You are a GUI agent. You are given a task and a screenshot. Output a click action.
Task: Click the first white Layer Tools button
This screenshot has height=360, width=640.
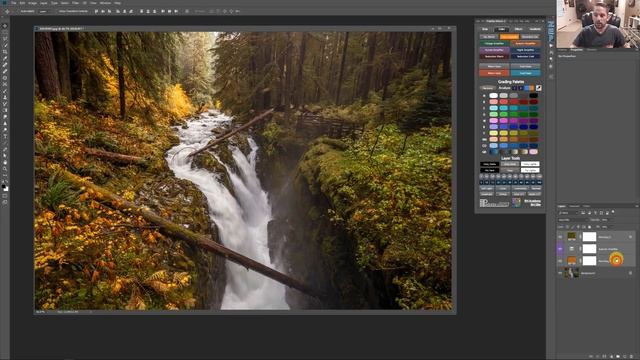pos(530,164)
